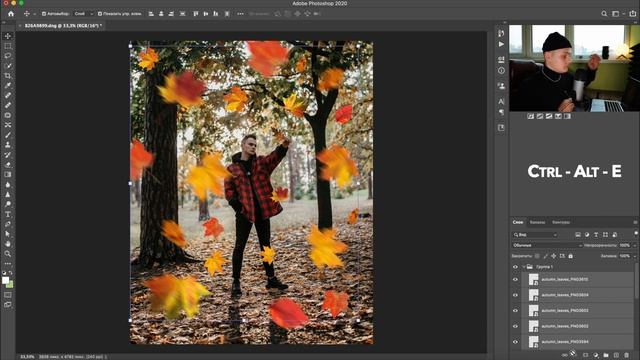Select the Eraser tool

tap(8, 165)
